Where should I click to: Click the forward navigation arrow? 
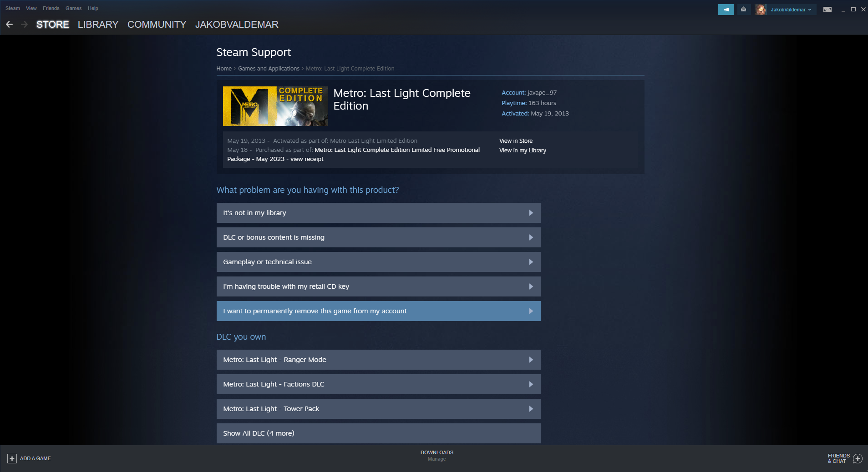pyautogui.click(x=25, y=25)
